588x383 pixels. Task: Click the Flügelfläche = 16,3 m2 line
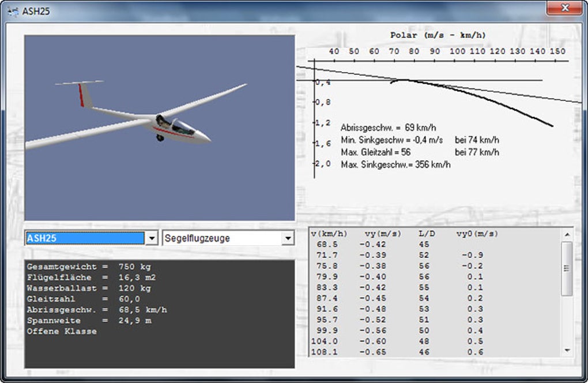pyautogui.click(x=91, y=277)
